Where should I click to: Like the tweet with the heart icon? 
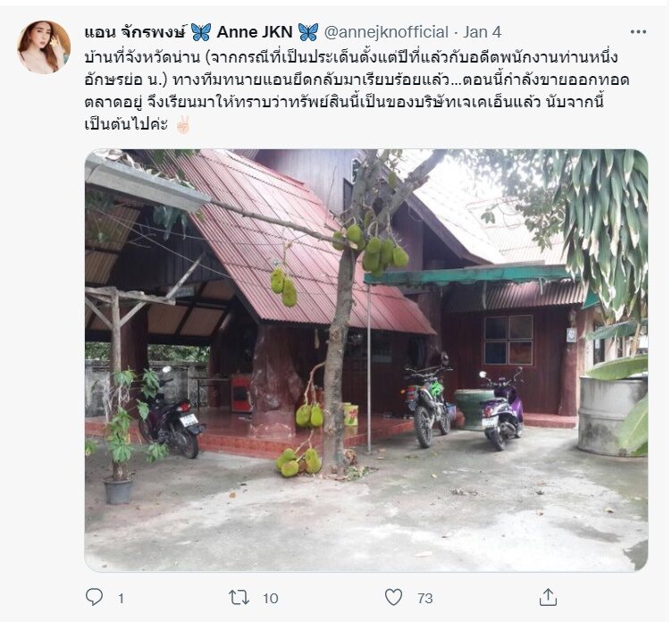393,597
